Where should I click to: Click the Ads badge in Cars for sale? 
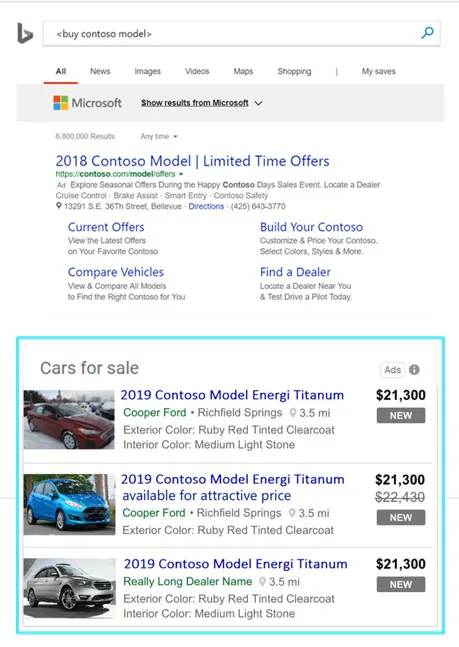tap(392, 370)
